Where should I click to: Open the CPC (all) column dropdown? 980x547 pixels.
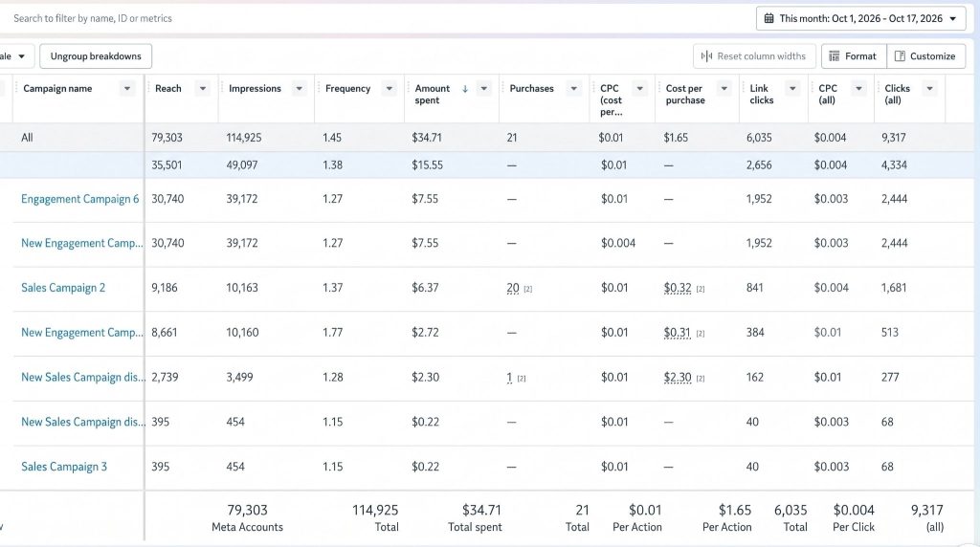858,89
